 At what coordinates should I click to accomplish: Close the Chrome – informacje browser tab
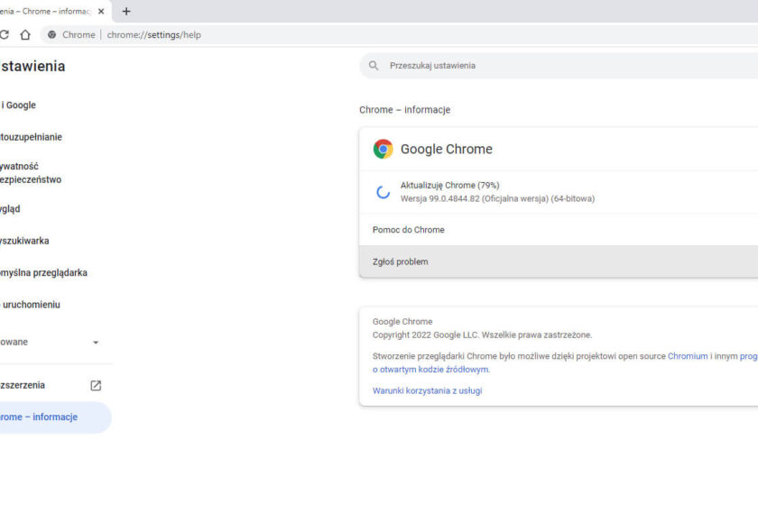point(101,11)
